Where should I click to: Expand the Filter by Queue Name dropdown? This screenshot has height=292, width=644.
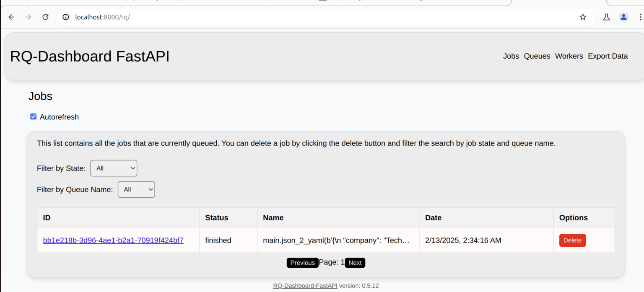[x=136, y=189]
